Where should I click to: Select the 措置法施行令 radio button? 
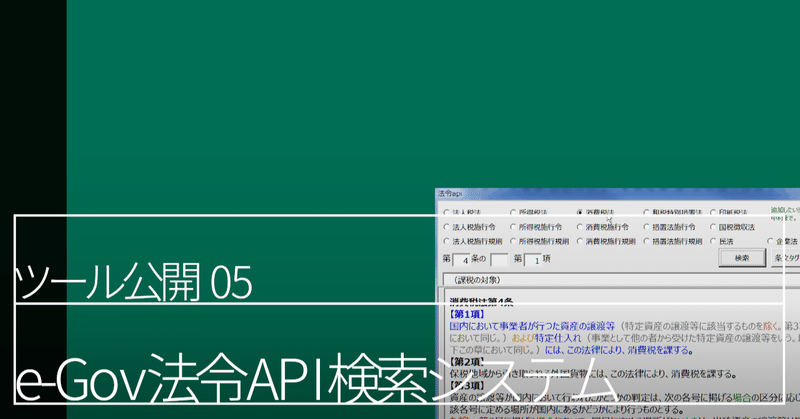[646, 227]
